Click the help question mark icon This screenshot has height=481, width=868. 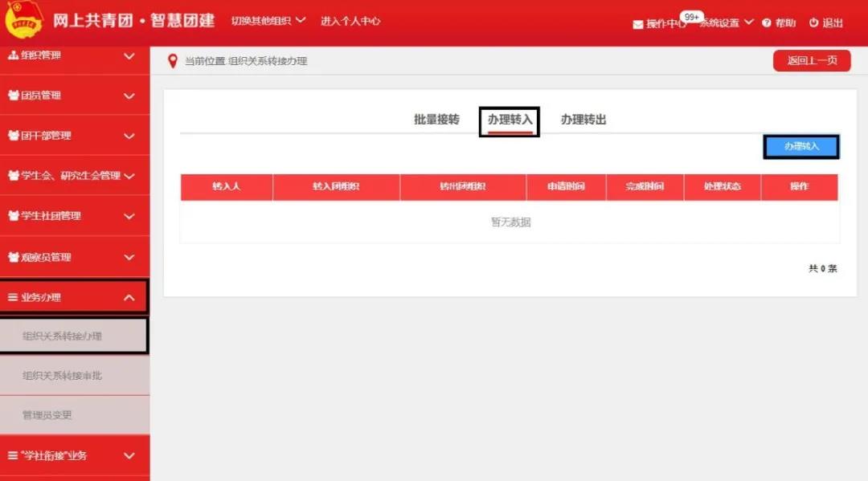pyautogui.click(x=766, y=23)
